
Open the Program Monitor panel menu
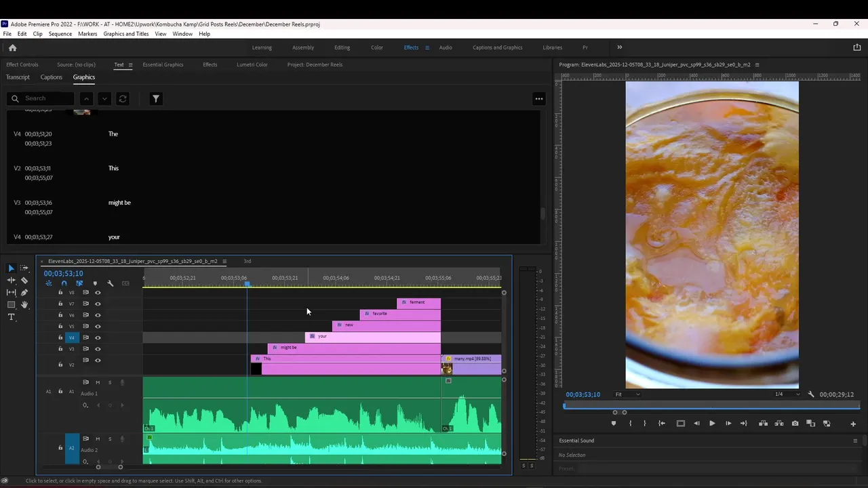point(757,65)
